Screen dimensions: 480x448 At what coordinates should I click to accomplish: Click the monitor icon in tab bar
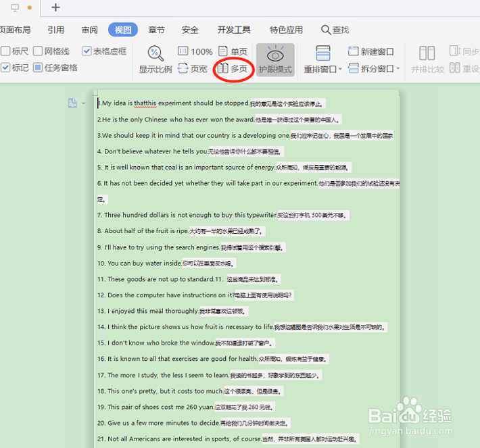click(x=15, y=7)
